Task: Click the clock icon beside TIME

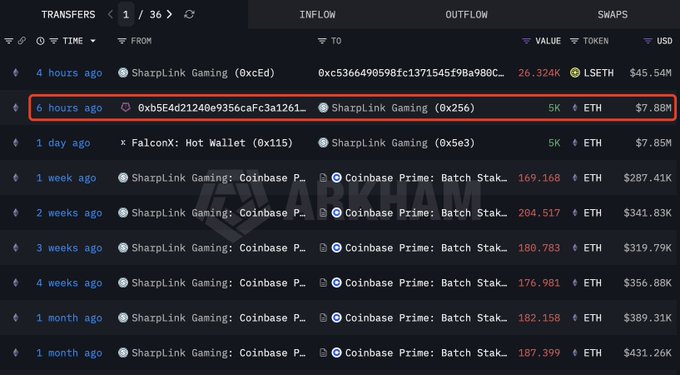Action: 40,41
